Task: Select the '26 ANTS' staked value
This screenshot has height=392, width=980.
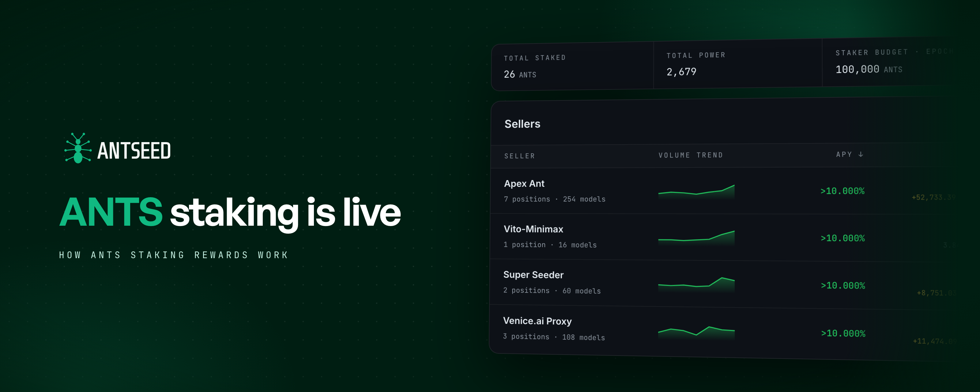Action: point(520,74)
